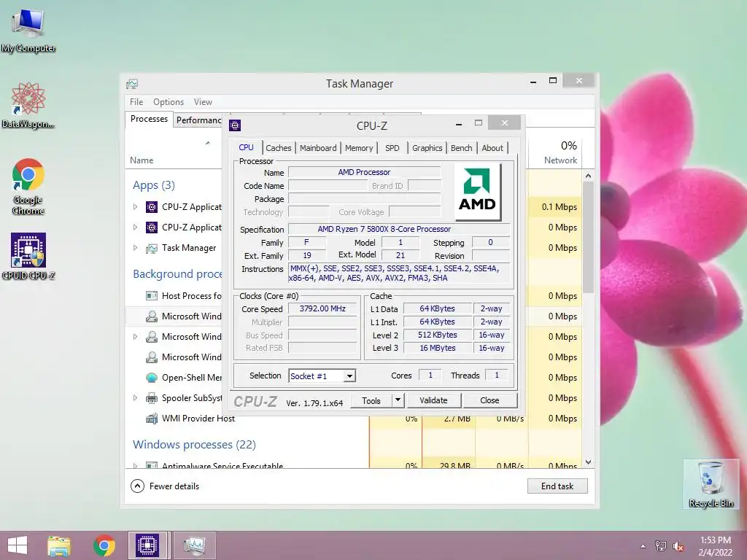Switch to Task Manager's Performance tab
This screenshot has height=560, width=747.
[x=198, y=120]
